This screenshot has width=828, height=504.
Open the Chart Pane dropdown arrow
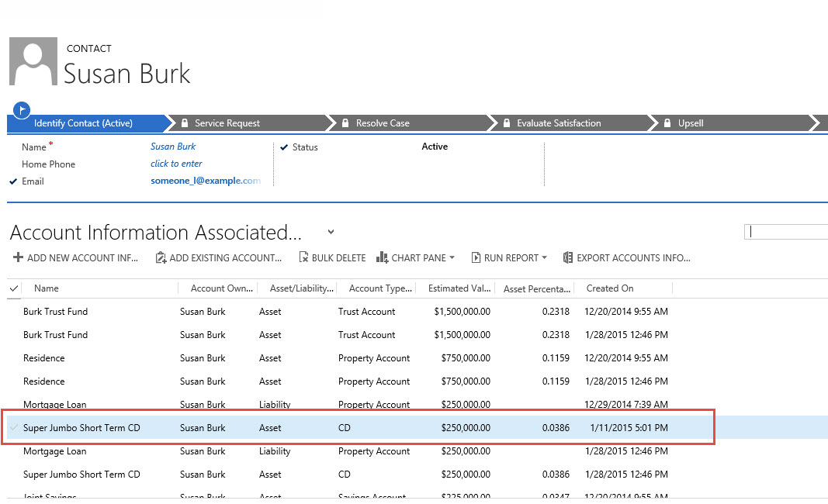coord(452,258)
